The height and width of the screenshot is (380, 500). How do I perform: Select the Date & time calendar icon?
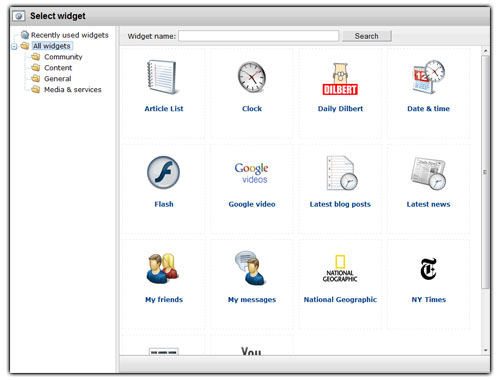click(429, 77)
